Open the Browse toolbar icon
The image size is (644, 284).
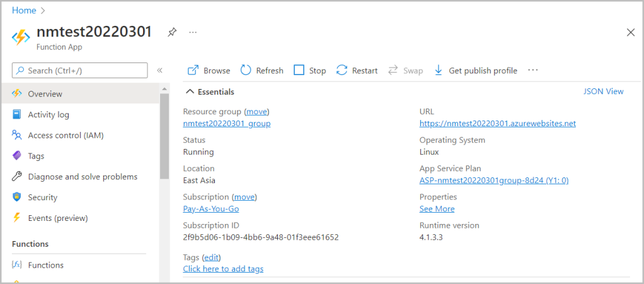(193, 71)
